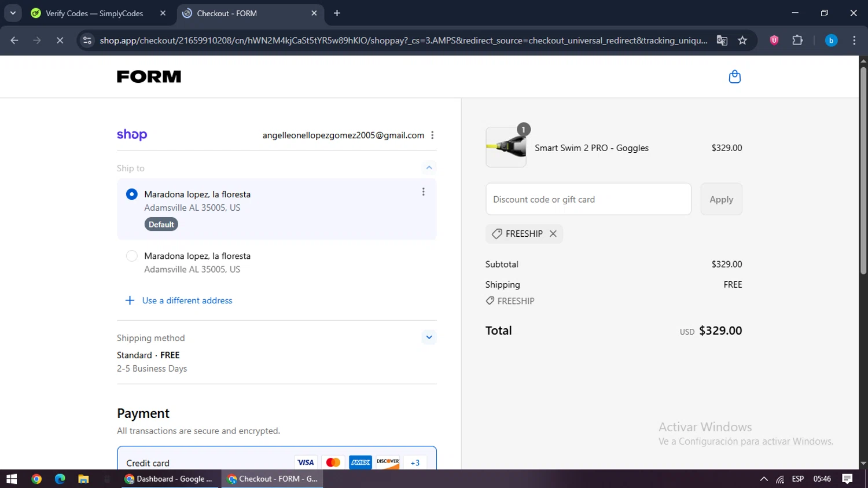
Task: Click Smart Swim 2 PRO - Goggles text
Action: tap(591, 148)
